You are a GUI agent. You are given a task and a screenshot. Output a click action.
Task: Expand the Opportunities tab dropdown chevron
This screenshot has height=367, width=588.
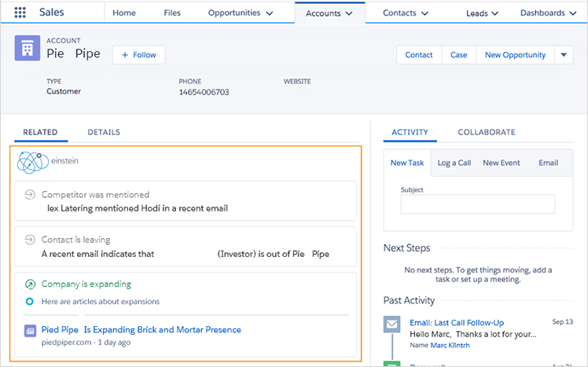pyautogui.click(x=269, y=13)
